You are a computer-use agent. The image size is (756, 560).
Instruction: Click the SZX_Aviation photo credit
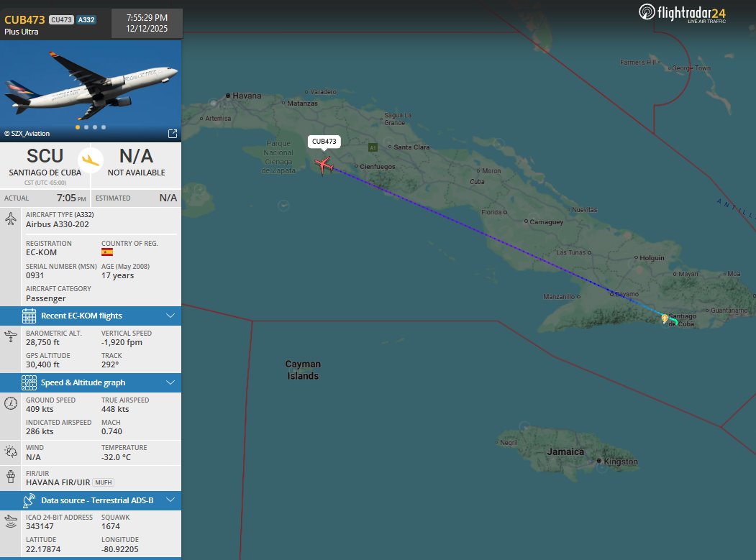[27, 134]
